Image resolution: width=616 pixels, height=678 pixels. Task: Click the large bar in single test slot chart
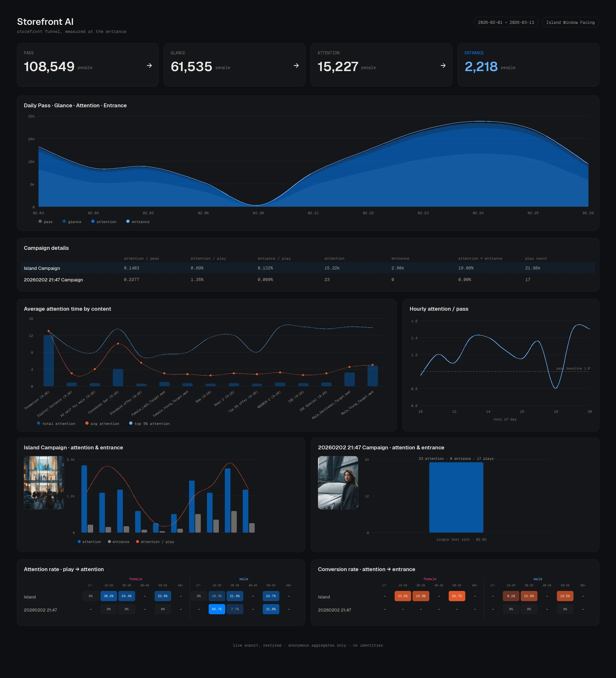pos(456,497)
